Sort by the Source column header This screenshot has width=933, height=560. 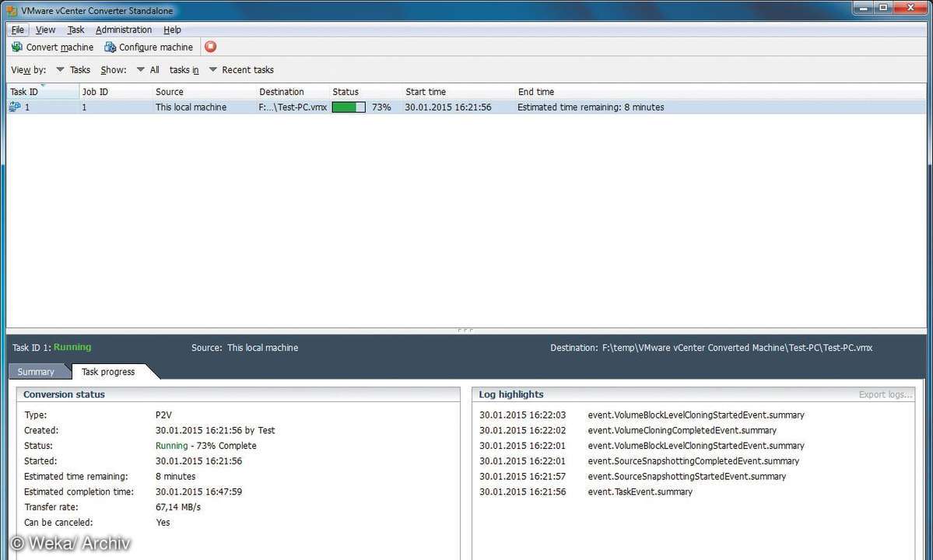(204, 92)
